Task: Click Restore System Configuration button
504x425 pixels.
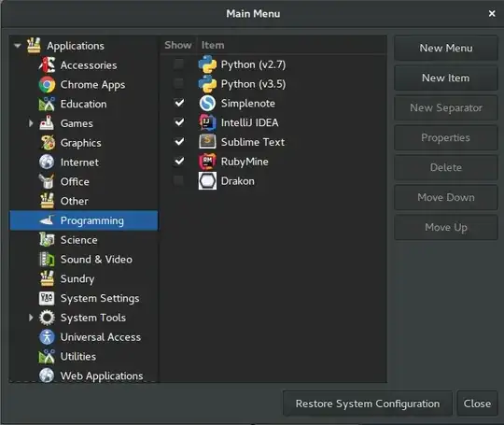Action: point(368,404)
